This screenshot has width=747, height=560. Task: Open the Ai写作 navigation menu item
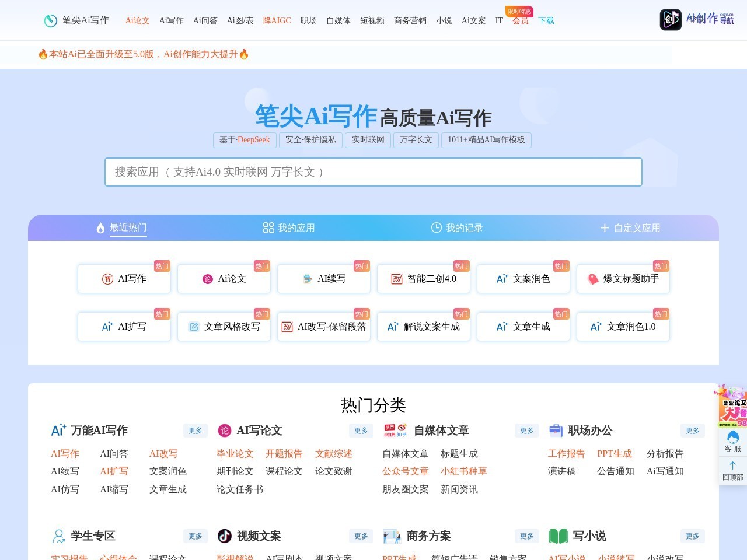tap(172, 20)
